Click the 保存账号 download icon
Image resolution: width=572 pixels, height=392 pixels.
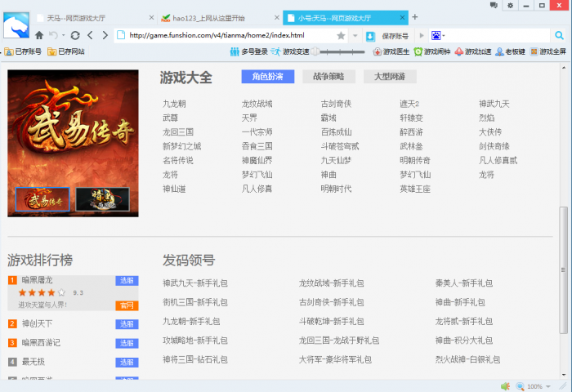(370, 36)
